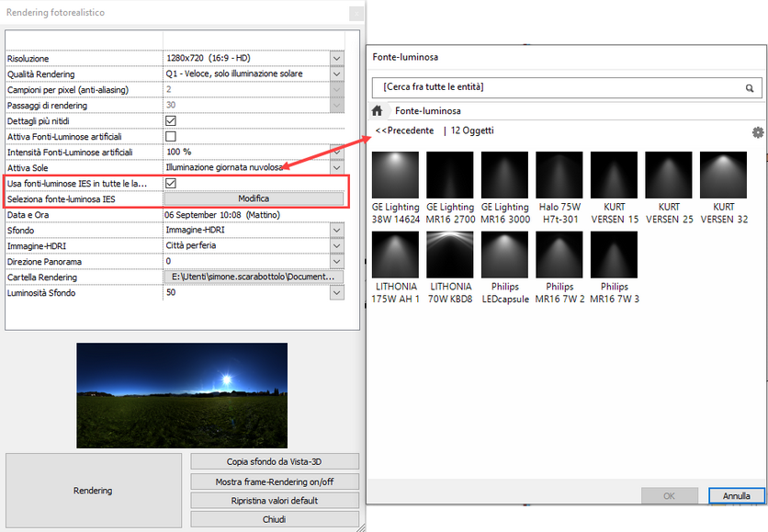Toggle Dettagli più nitidi checkbox
The width and height of the screenshot is (768, 532).
(171, 120)
